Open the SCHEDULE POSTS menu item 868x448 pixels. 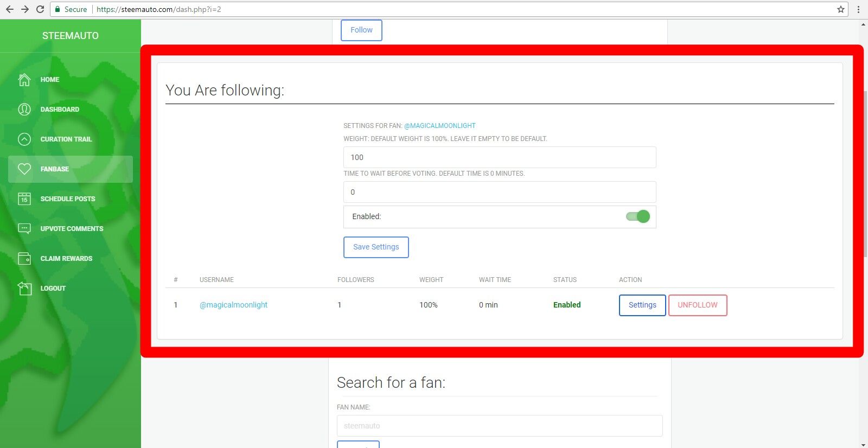pos(71,199)
